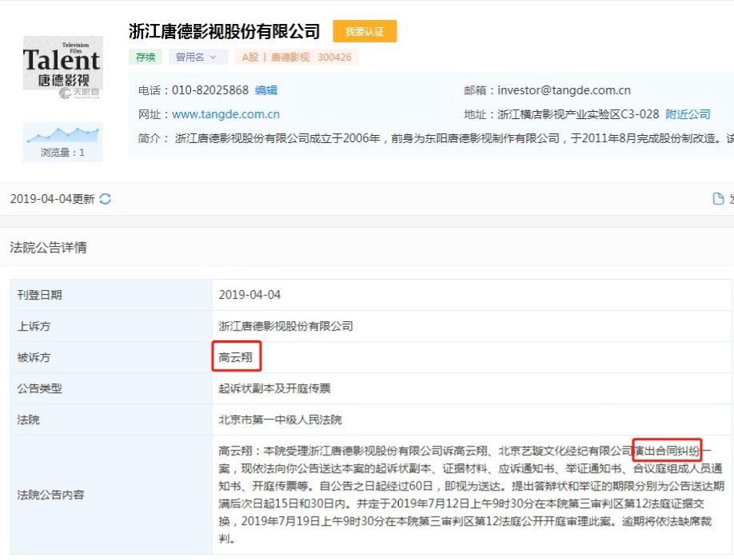Image resolution: width=734 pixels, height=560 pixels.
Task: Click the 我要认证 button
Action: pos(365,31)
